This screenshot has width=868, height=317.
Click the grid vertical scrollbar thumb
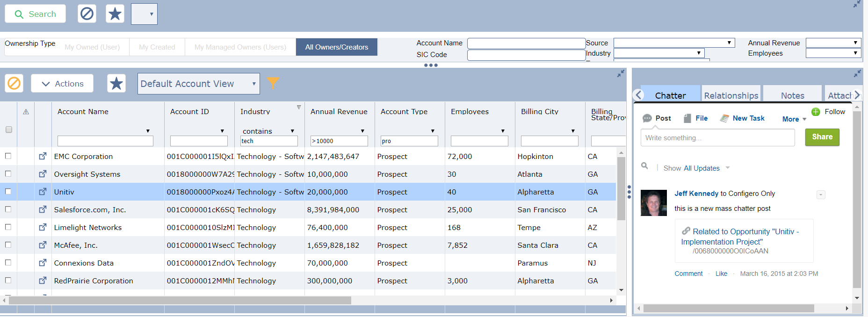(621, 188)
